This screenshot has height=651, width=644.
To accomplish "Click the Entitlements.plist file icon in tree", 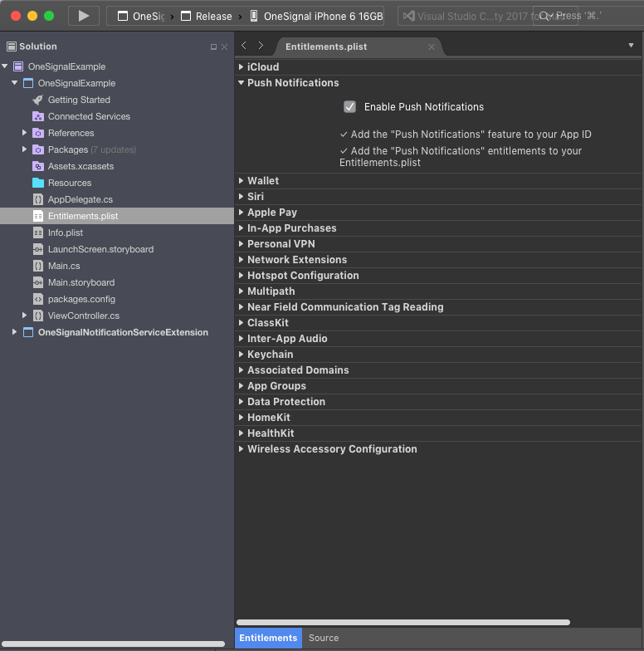I will 38,216.
